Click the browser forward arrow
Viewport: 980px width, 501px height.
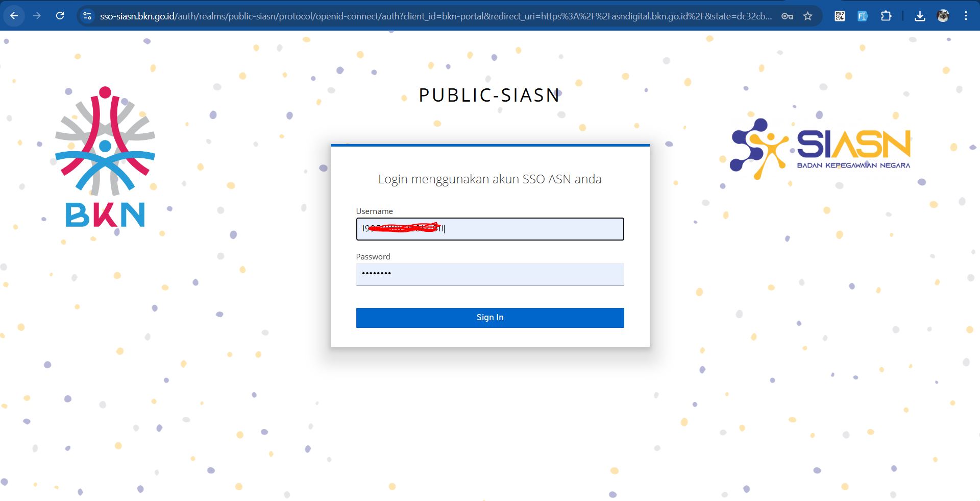[x=37, y=16]
